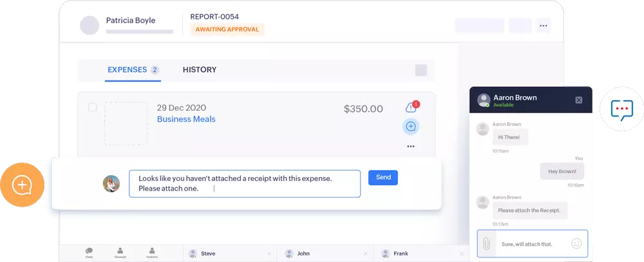The height and width of the screenshot is (262, 644).
Task: Open the Contacts icon in bottom bar
Action: [x=152, y=252]
